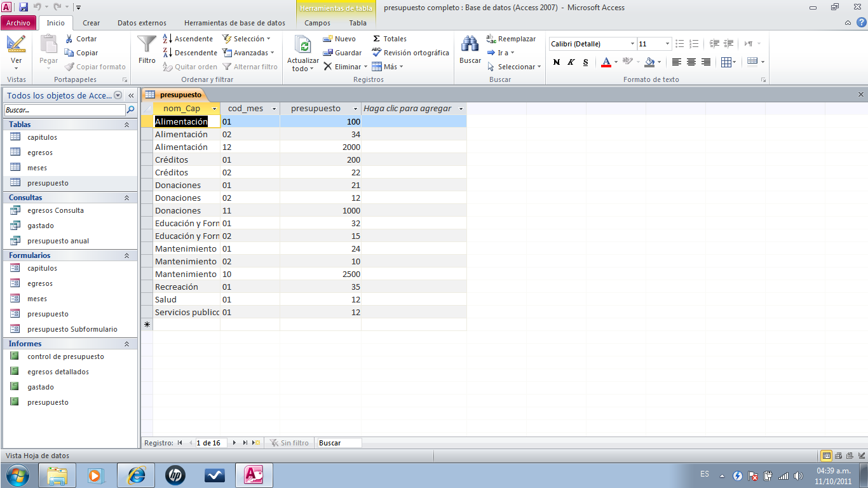Align text left in ribbon

[676, 62]
